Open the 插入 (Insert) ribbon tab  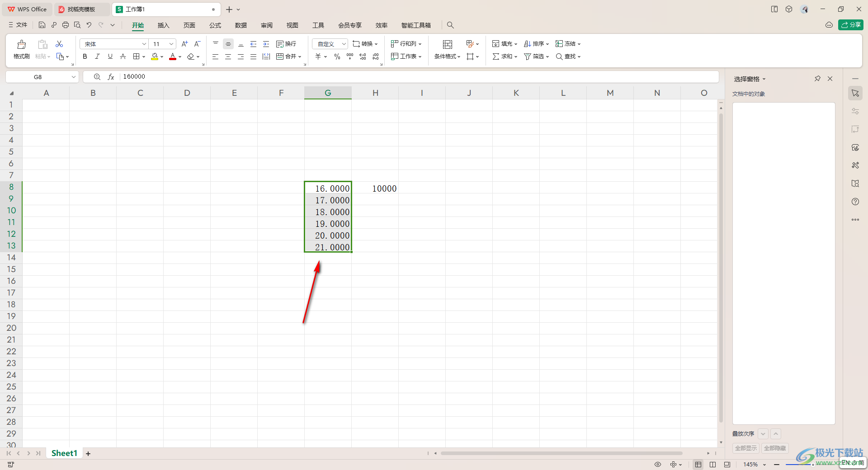click(163, 25)
